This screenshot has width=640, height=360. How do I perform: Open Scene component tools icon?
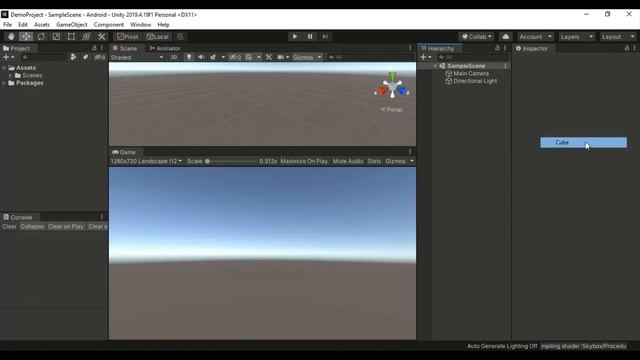[269, 58]
